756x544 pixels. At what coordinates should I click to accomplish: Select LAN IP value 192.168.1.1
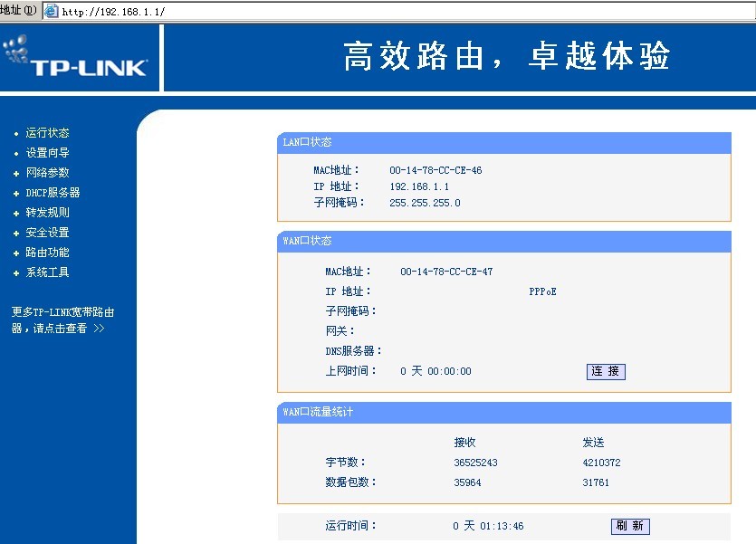[x=419, y=186]
